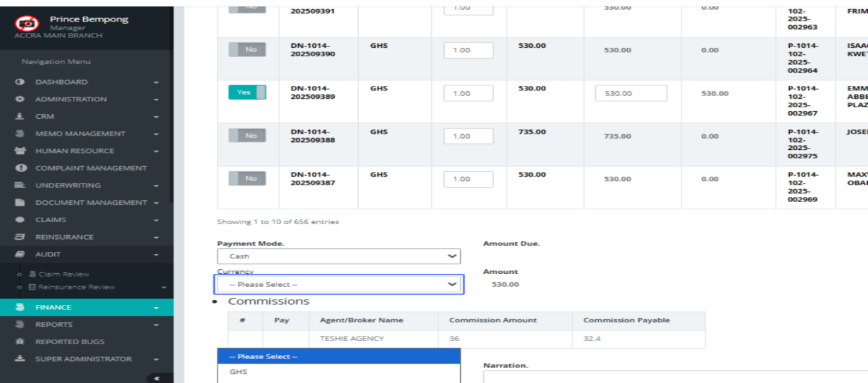Open the Finance menu
Image resolution: width=868 pixels, height=383 pixels.
tap(54, 307)
